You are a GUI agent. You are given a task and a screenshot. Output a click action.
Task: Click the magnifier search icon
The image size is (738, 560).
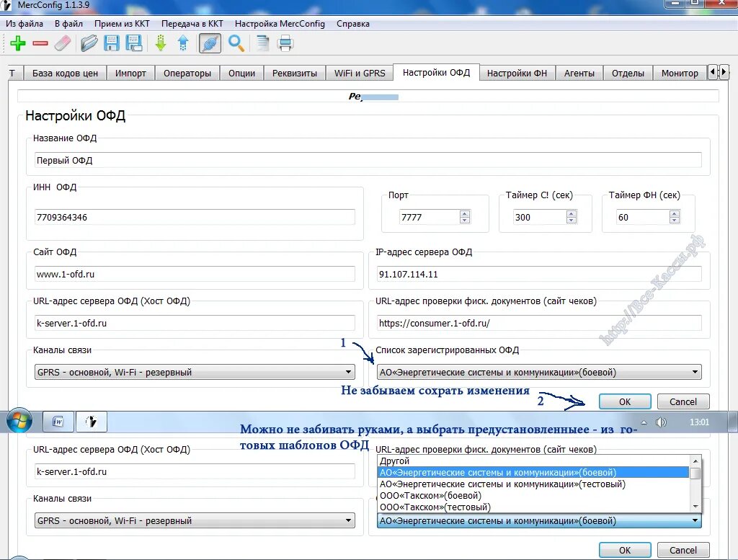236,43
